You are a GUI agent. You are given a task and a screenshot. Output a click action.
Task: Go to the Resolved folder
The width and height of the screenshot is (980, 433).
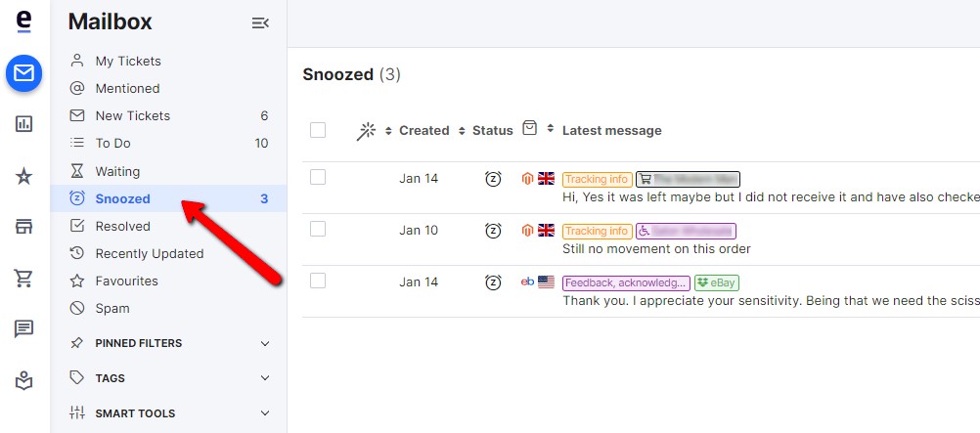click(169, 226)
